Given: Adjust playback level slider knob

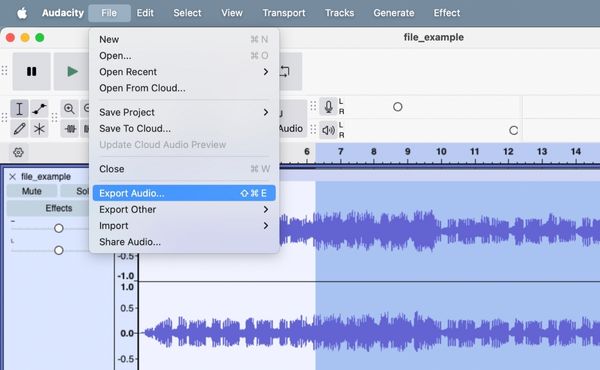Looking at the screenshot, I should (514, 130).
